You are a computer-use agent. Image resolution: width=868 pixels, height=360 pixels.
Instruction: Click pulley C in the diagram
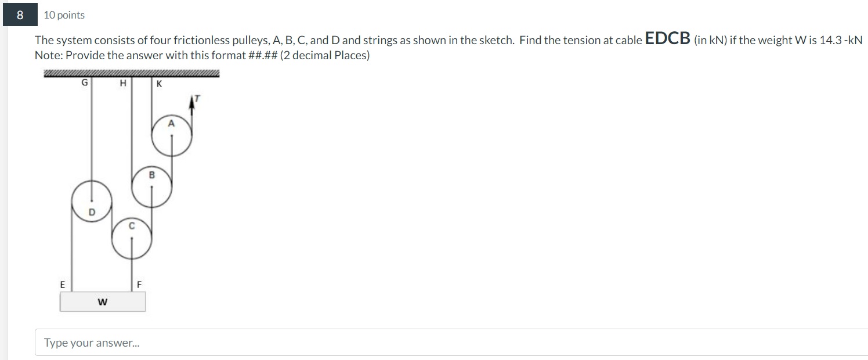click(x=132, y=237)
